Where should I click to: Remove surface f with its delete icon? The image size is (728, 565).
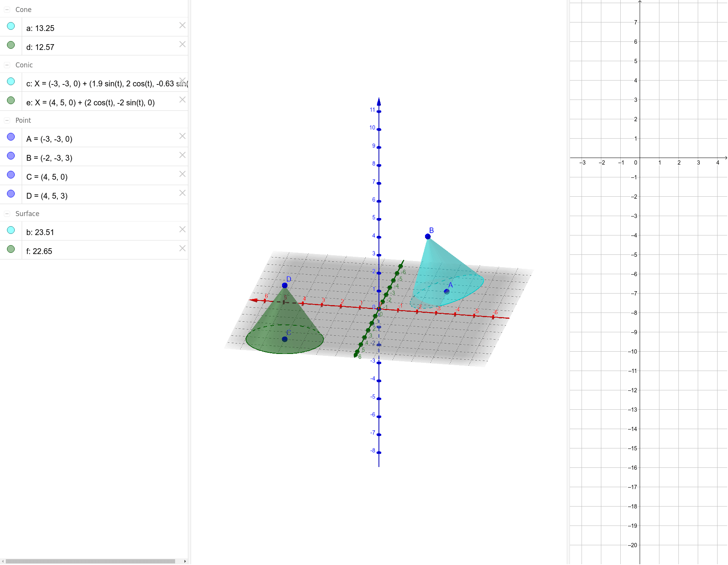pyautogui.click(x=182, y=248)
